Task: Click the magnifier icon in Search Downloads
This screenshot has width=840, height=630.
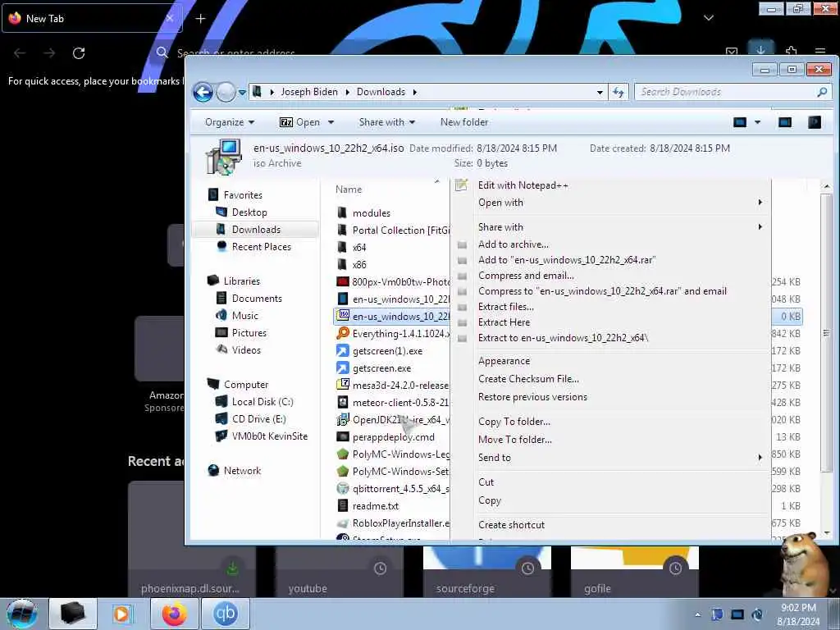Action: [822, 92]
